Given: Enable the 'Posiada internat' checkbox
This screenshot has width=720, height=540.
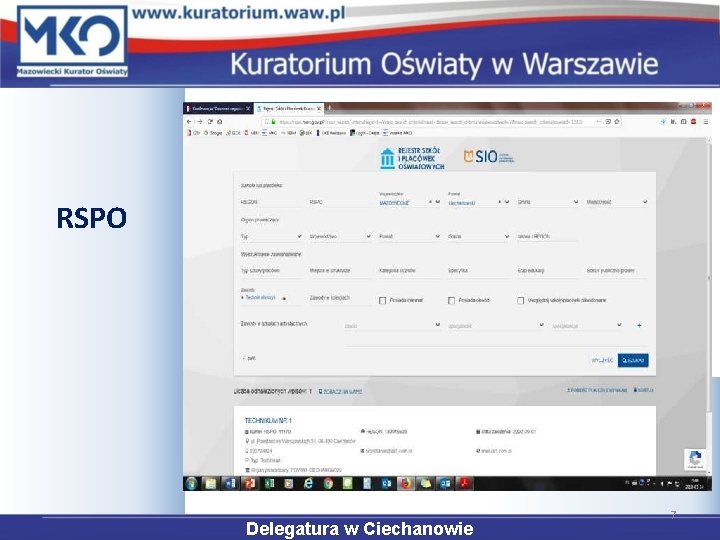Looking at the screenshot, I should coord(382,300).
